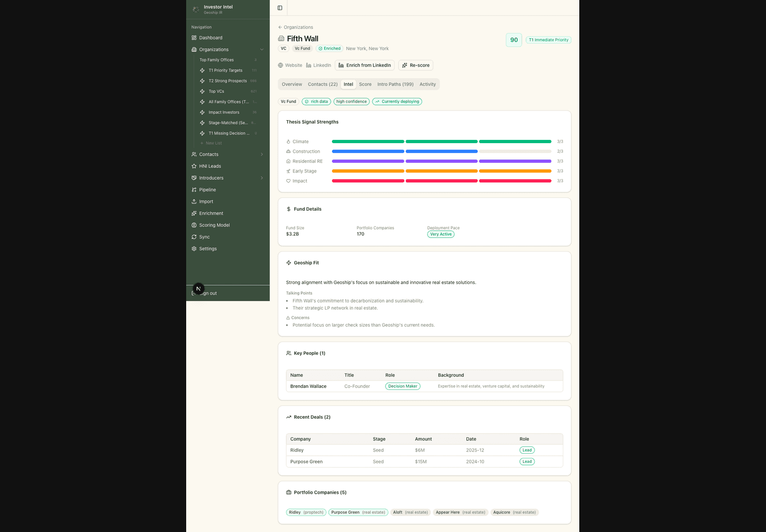
Task: Click the Key People icon
Action: pos(289,353)
